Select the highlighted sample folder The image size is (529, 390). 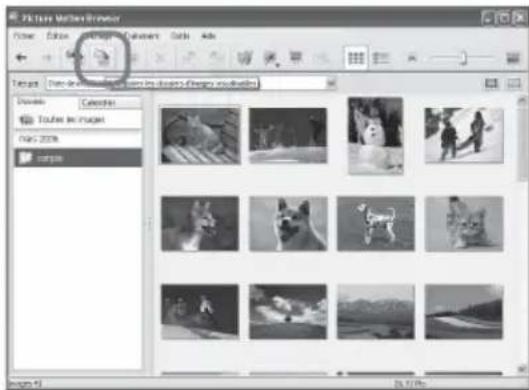78,158
